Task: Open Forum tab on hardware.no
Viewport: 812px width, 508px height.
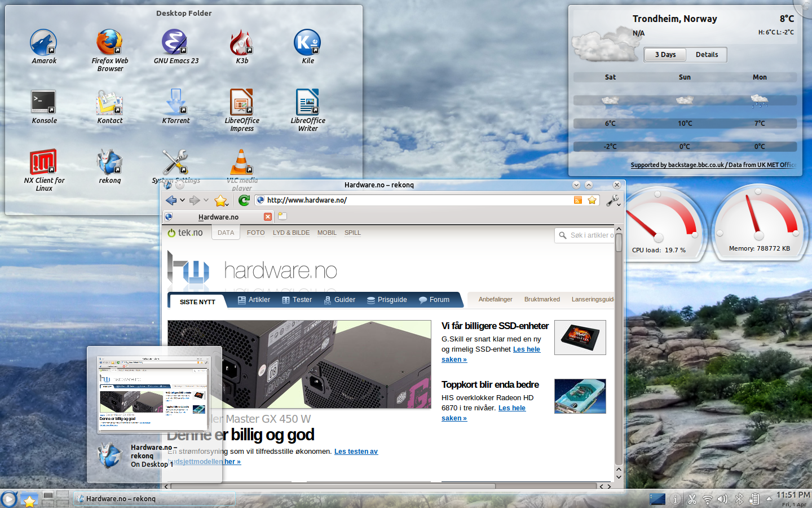Action: coord(434,300)
